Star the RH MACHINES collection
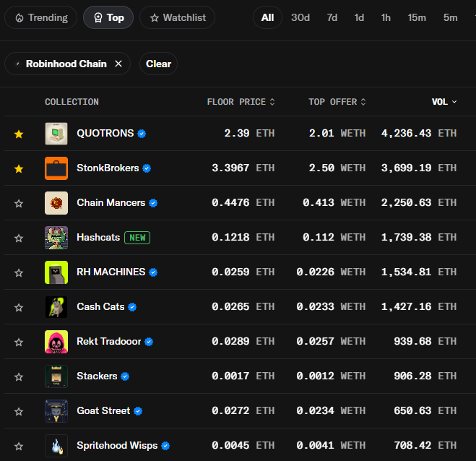 (x=19, y=272)
